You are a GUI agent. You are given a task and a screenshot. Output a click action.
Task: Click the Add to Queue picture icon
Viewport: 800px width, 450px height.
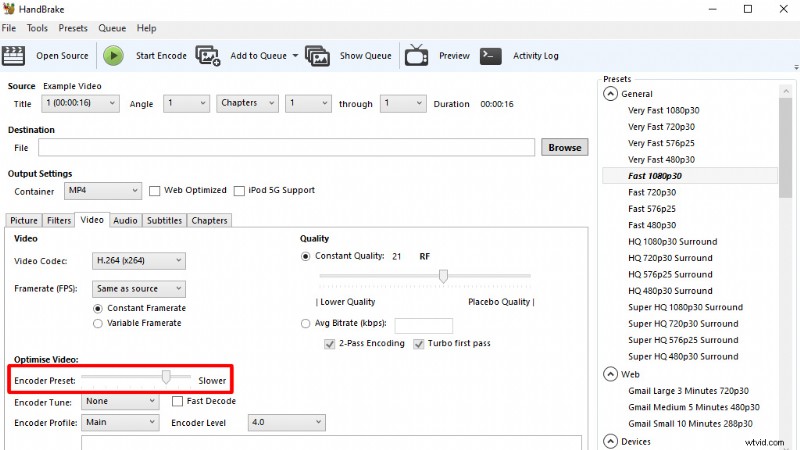click(208, 56)
